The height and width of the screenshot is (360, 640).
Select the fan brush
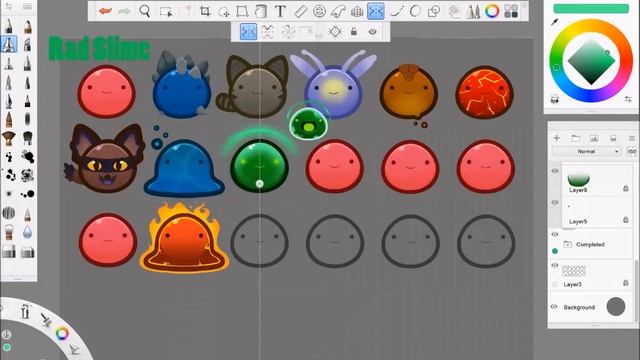(x=8, y=138)
